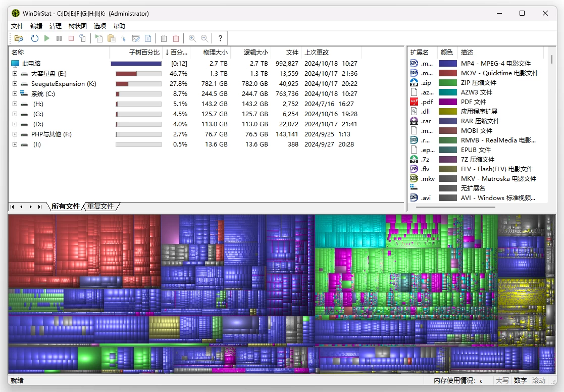This screenshot has height=392, width=564.
Task: Click the red permanent delete trash icon
Action: [176, 38]
